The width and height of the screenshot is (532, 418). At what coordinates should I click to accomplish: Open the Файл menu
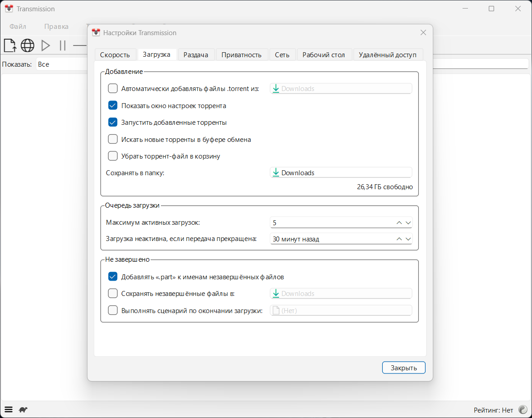click(x=18, y=27)
